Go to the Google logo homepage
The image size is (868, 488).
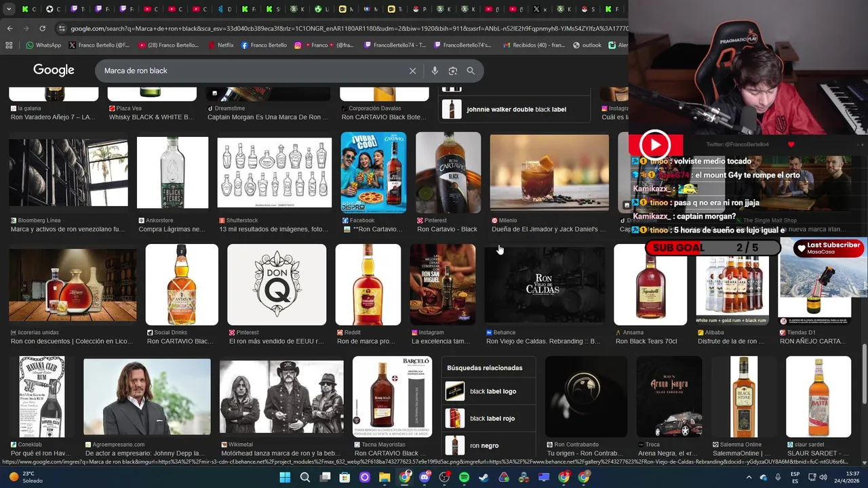pyautogui.click(x=54, y=70)
